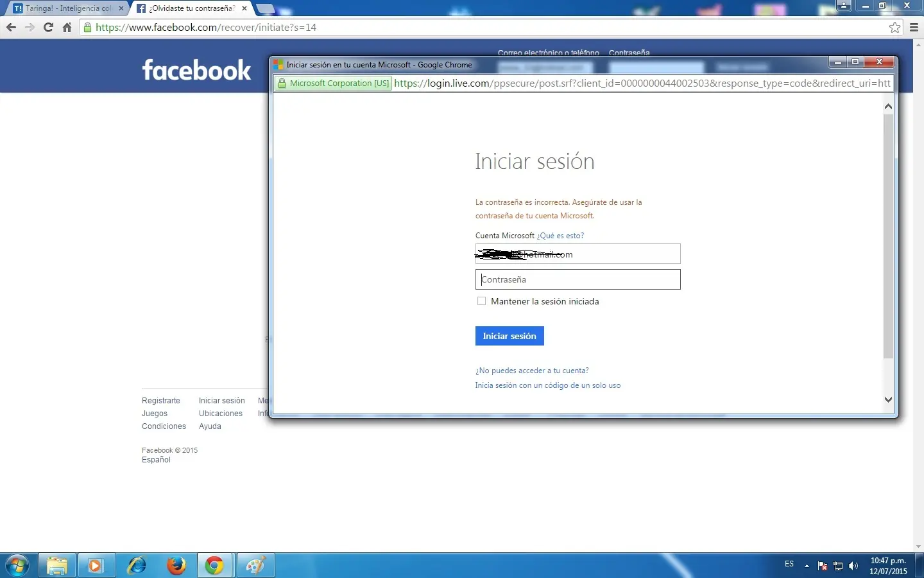This screenshot has width=924, height=578.
Task: Click the Microsoft Corporation [US] certificate badge
Action: pyautogui.click(x=333, y=83)
